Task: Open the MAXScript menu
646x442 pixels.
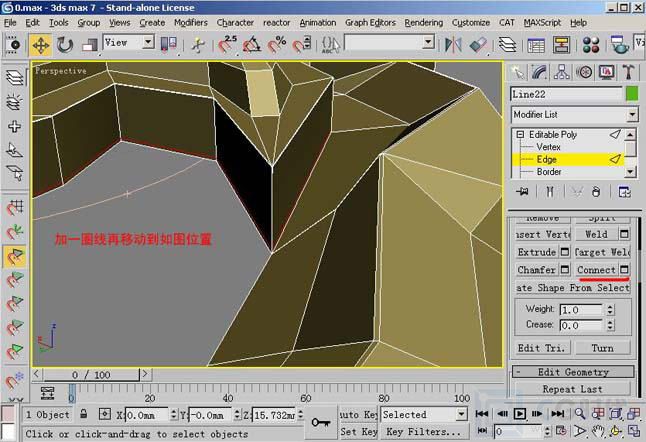Action: [542, 23]
